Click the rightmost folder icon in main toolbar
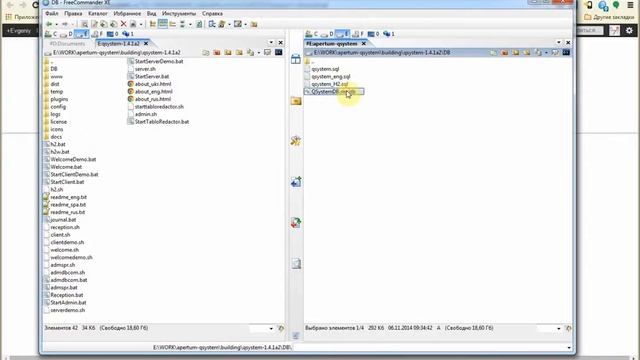Screen dimensions: 640x360 point(254,24)
